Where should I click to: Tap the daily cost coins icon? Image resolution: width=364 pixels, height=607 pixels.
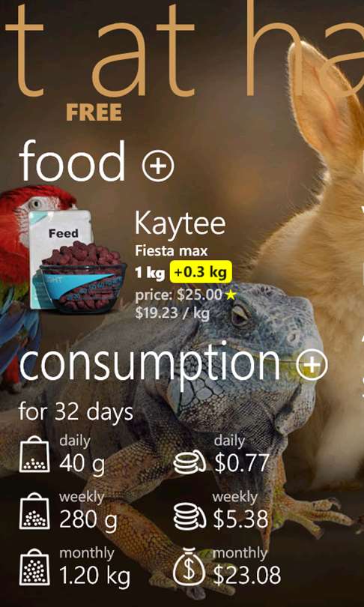[x=189, y=462]
